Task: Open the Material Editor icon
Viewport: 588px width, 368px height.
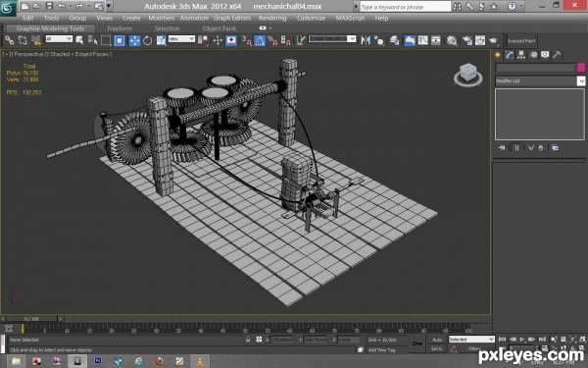Action: [452, 40]
